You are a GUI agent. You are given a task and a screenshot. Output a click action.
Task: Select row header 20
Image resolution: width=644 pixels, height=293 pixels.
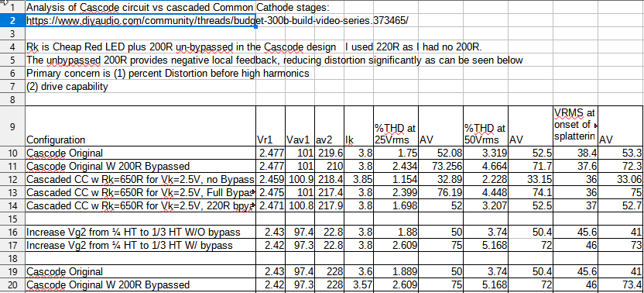[x=12, y=284]
